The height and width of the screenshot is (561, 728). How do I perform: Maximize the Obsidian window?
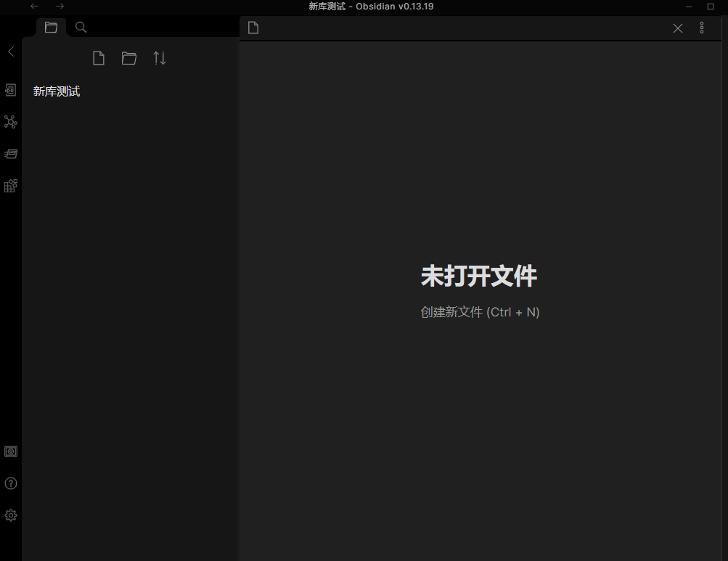[711, 7]
